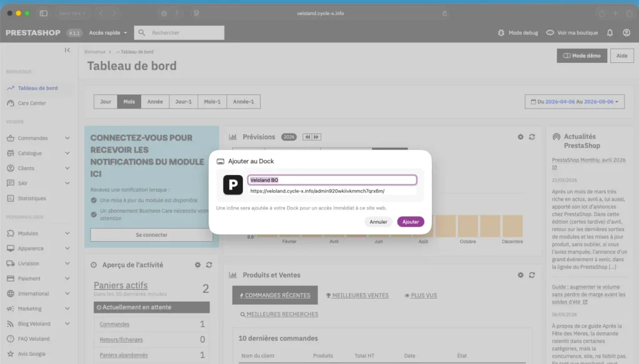This screenshot has height=364, width=639.
Task: Click the search magnifier icon
Action: coord(142,32)
